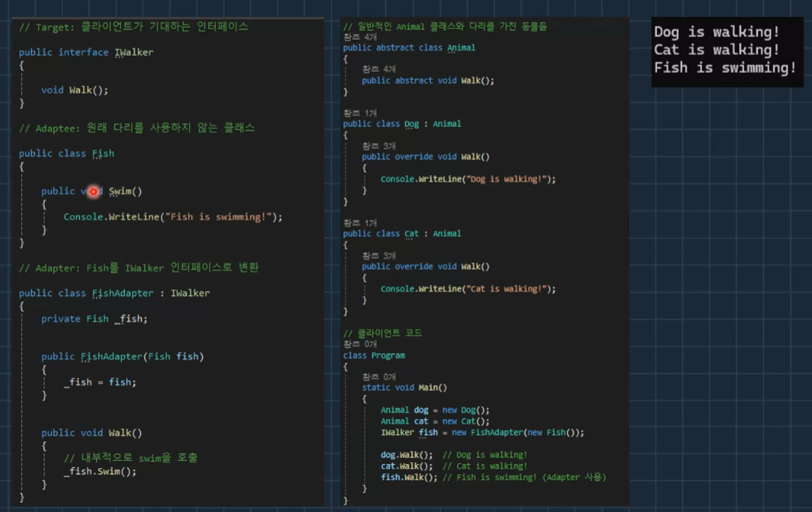Open "참조 4개" lens of the abstract Animal class
812x512 pixels.
pyautogui.click(x=360, y=37)
